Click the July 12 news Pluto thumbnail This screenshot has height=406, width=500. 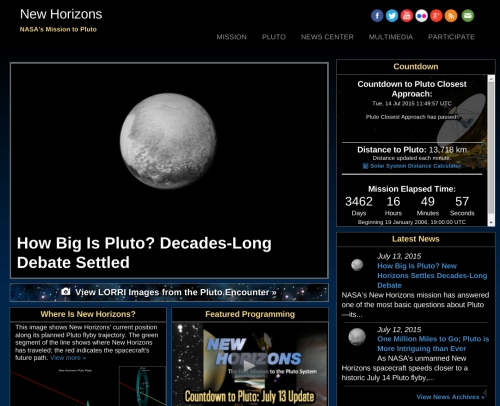357,337
